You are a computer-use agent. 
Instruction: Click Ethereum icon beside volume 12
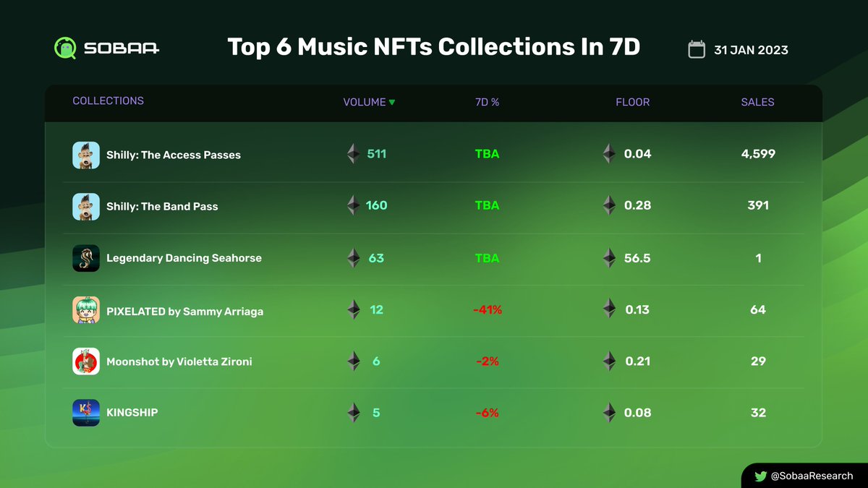click(353, 309)
